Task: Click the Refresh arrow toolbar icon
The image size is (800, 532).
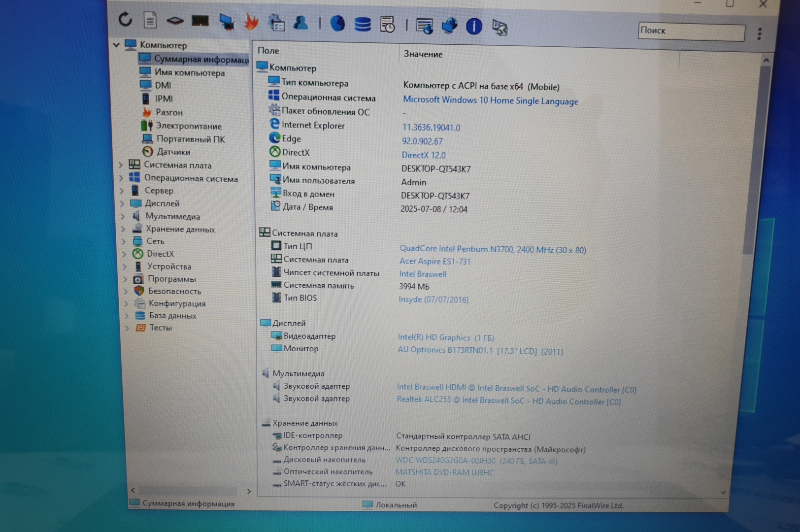Action: [x=125, y=20]
